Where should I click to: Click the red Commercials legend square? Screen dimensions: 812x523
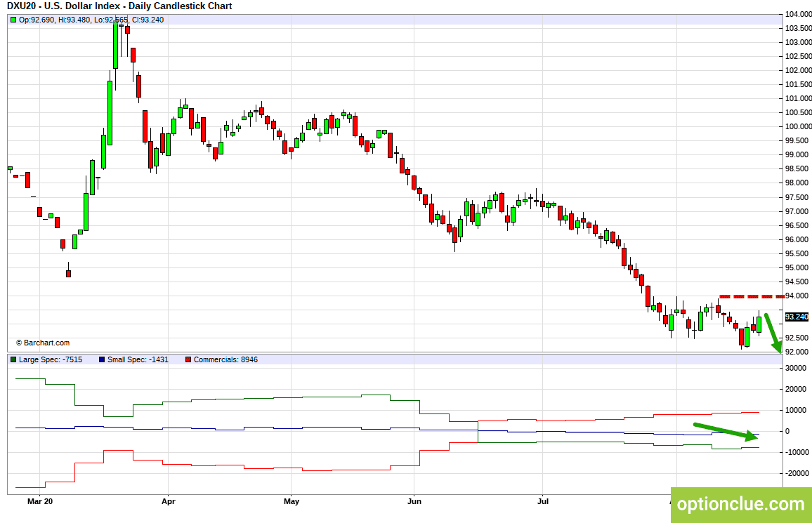(188, 360)
